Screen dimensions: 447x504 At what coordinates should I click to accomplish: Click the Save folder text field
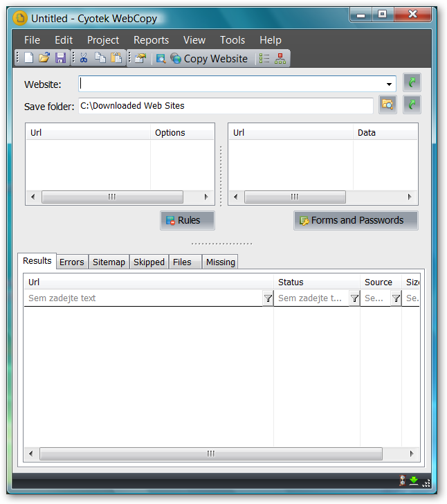click(226, 105)
